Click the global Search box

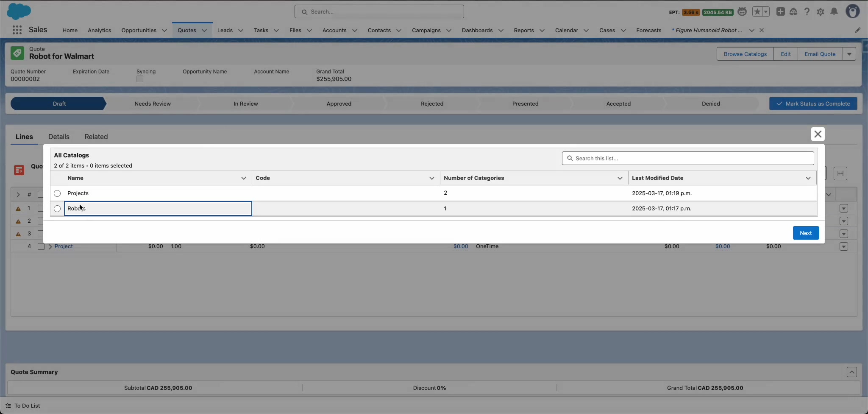pyautogui.click(x=379, y=11)
